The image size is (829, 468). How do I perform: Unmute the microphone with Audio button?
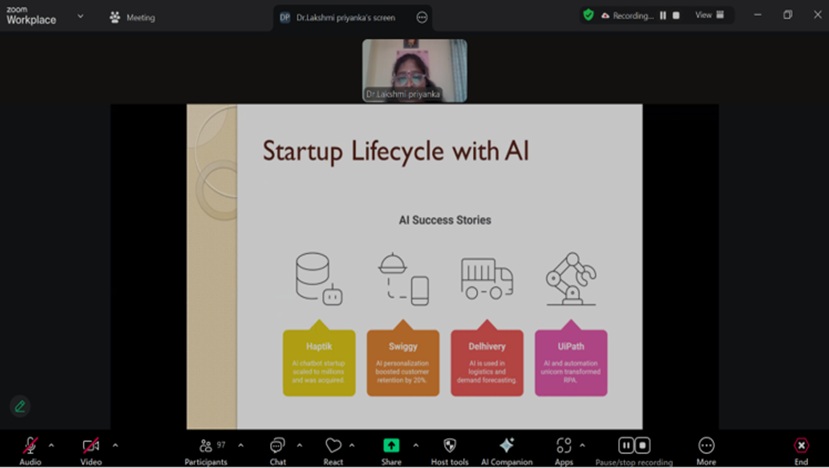point(30,446)
